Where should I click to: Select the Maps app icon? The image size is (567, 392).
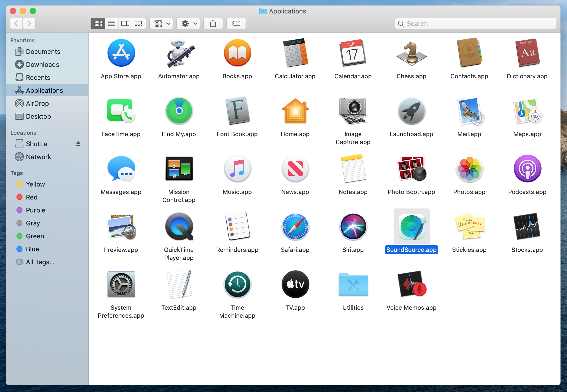tap(527, 111)
